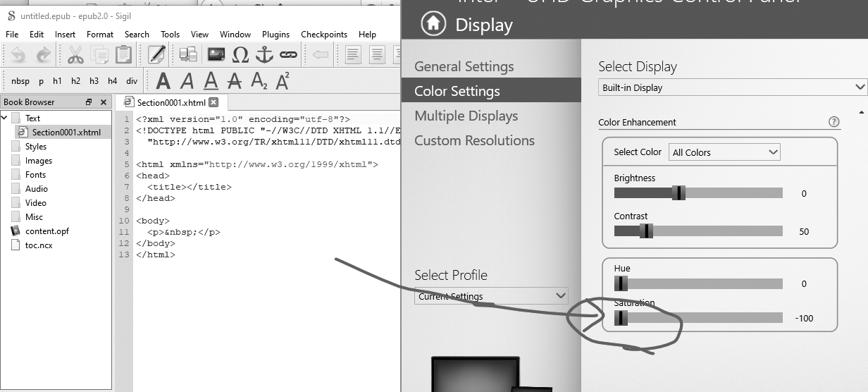This screenshot has height=392, width=868.
Task: Select content.opf in Book Browser
Action: [x=46, y=231]
